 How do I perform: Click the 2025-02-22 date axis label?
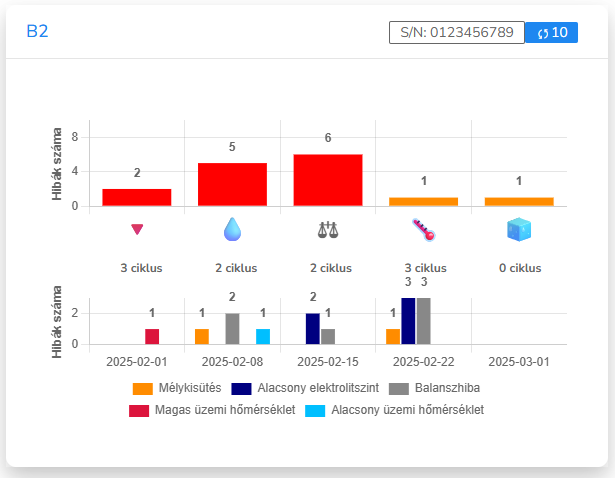pos(423,360)
